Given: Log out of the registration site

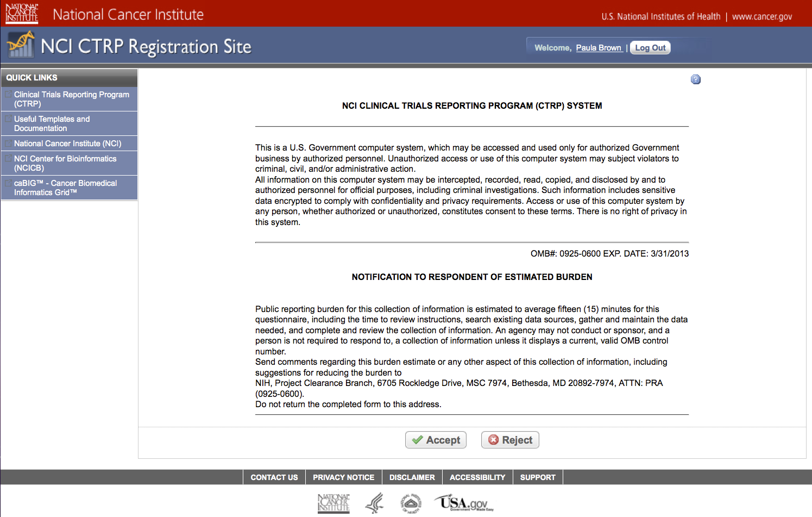Looking at the screenshot, I should pos(650,48).
